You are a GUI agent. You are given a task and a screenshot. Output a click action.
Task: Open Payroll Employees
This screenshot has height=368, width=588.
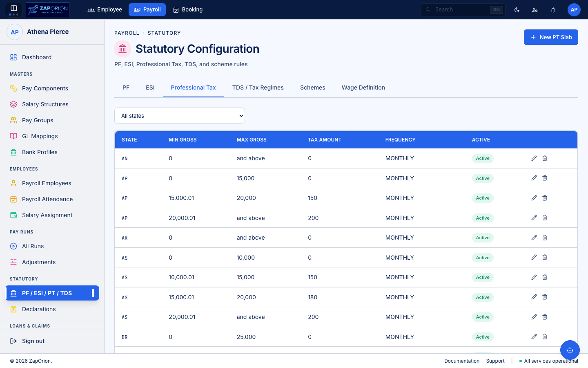(52, 183)
